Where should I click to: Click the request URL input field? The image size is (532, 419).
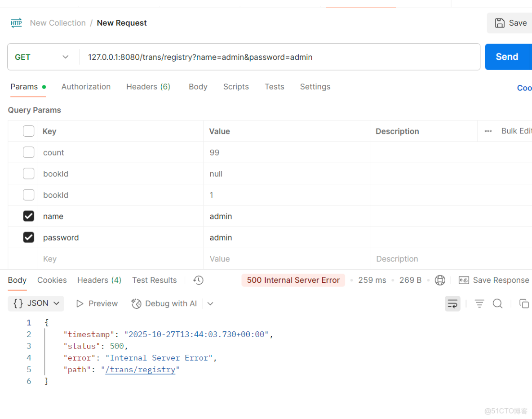tap(279, 57)
